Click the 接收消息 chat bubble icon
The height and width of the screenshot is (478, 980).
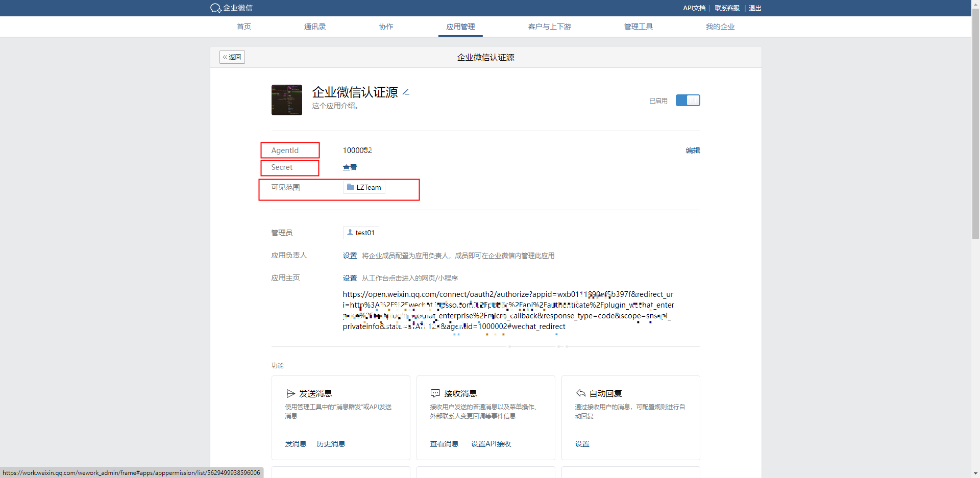pos(435,393)
